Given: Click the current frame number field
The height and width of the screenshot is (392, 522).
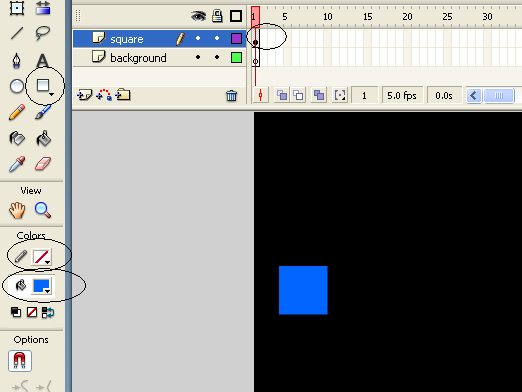Looking at the screenshot, I should click(365, 96).
